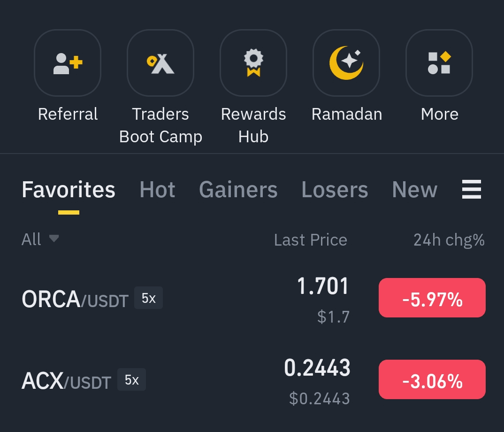Switch to the Favorites tab
504x432 pixels.
69,190
